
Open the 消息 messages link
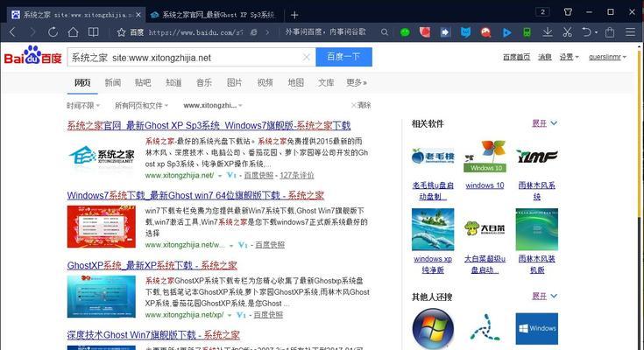[545, 57]
